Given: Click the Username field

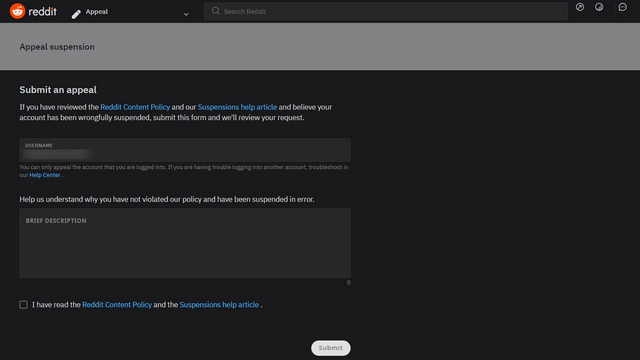Looking at the screenshot, I should 185,150.
